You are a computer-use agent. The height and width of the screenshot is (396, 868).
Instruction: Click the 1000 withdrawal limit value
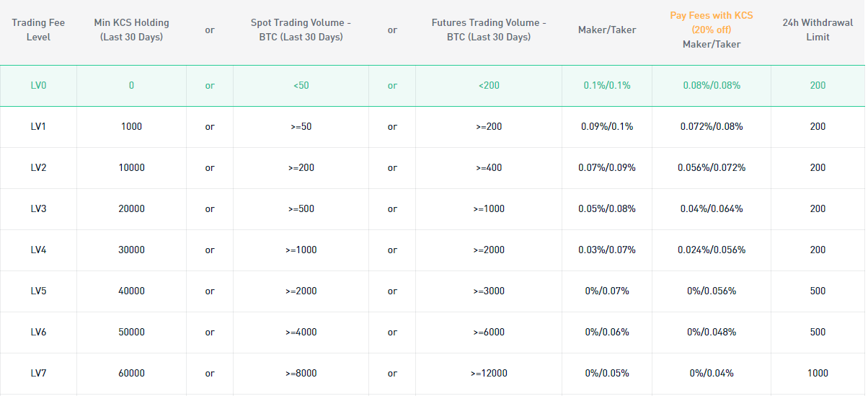818,374
